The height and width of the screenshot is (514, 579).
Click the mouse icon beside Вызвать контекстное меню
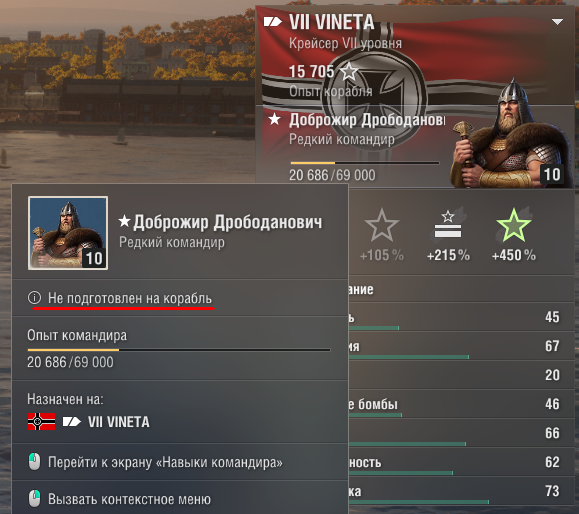[x=35, y=499]
